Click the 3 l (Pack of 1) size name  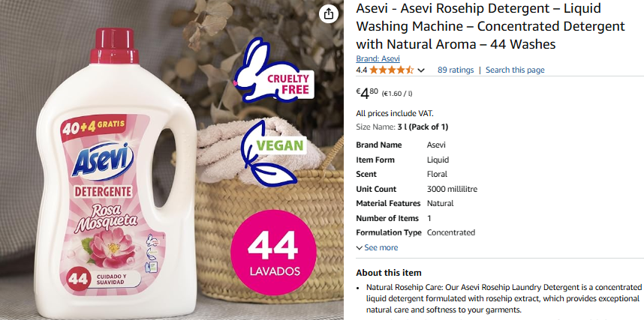click(x=423, y=127)
